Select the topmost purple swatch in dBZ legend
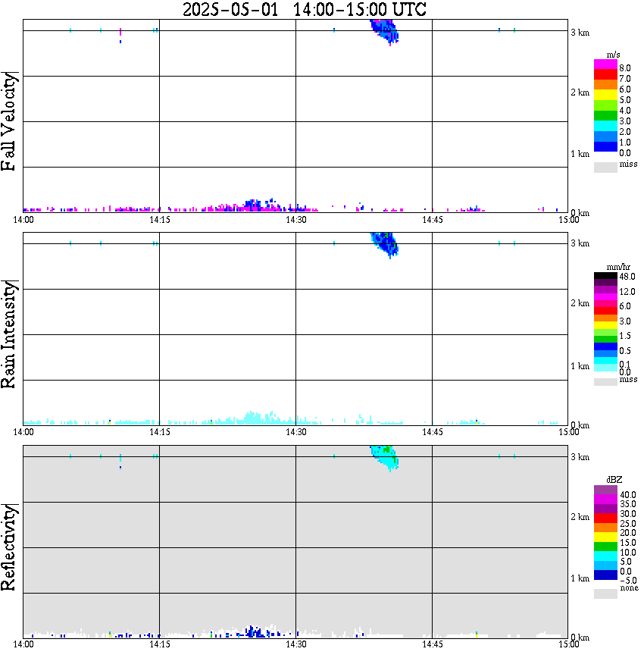This screenshot has width=644, height=658. (x=605, y=490)
